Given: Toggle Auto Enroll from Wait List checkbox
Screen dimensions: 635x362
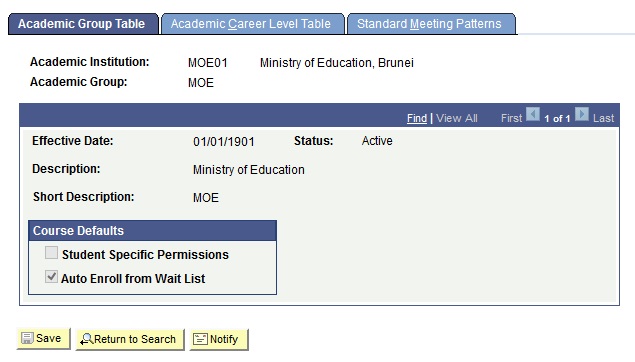Looking at the screenshot, I should 51,277.
